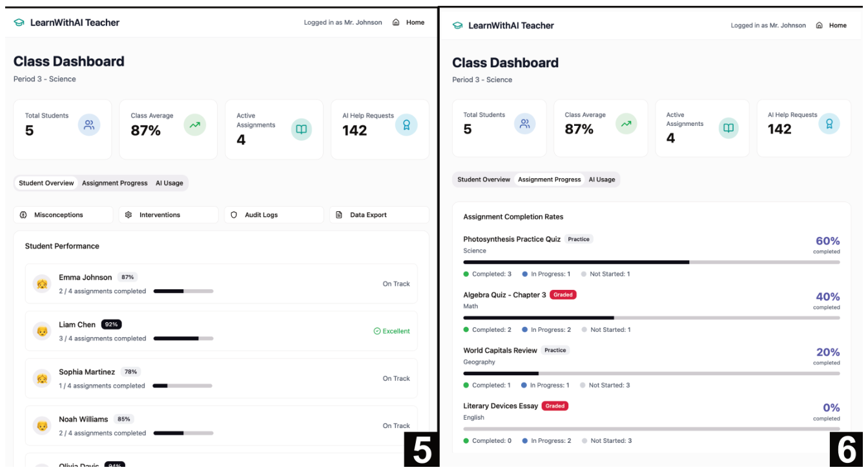Screen dimensions: 868x472
Task: Click Emma Johnson's 87% score badge
Action: click(x=127, y=277)
